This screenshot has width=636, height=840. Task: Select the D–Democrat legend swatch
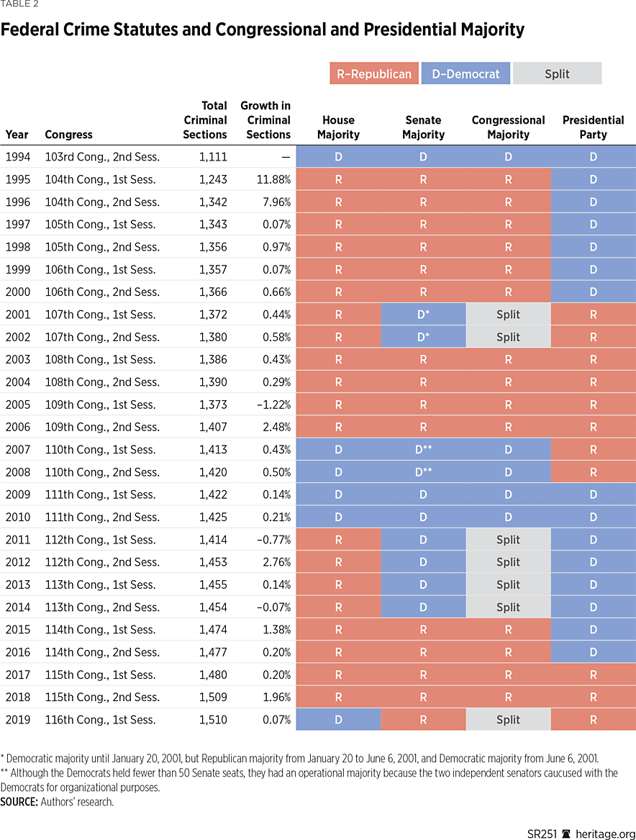[x=465, y=73]
